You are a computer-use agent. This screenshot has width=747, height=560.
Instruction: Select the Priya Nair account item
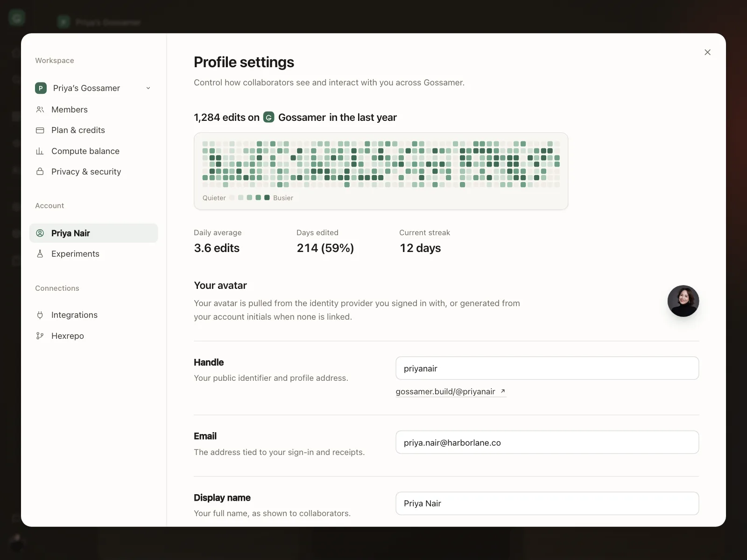tap(93, 233)
